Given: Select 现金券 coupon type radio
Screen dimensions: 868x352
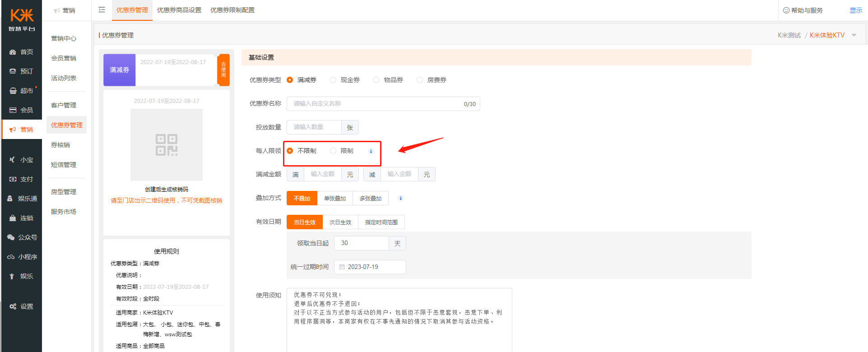Looking at the screenshot, I should [333, 80].
